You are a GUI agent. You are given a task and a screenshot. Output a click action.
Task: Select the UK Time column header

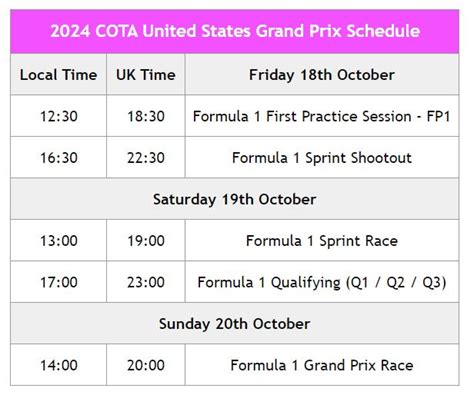pos(146,75)
